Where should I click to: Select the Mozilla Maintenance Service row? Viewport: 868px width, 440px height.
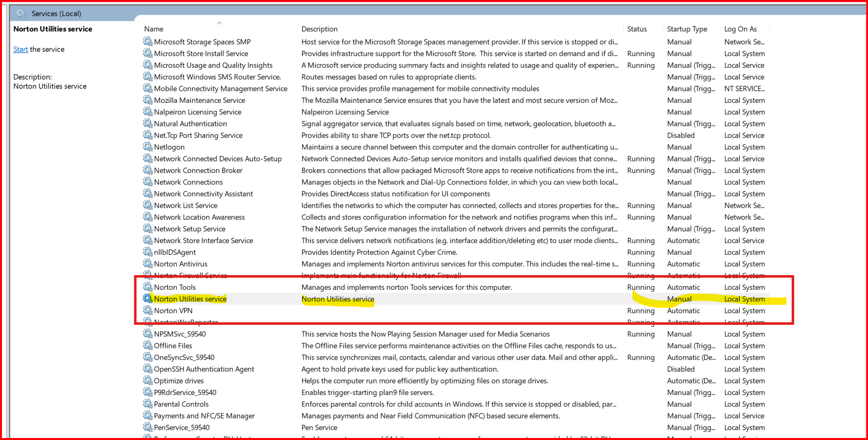(199, 100)
